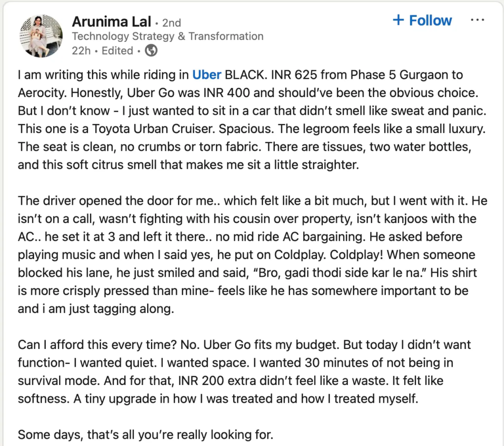This screenshot has height=446, width=504.
Task: Click the globe public visibility icon
Action: pyautogui.click(x=151, y=51)
